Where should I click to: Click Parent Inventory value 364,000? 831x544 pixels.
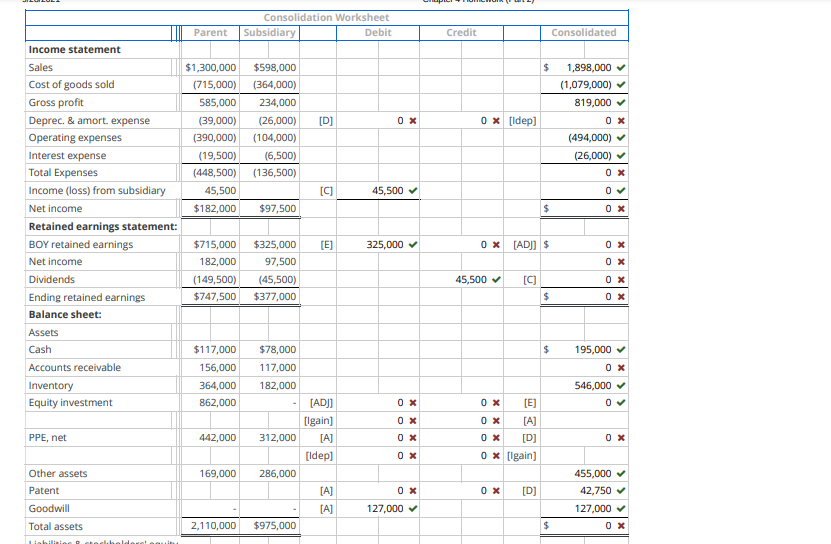(x=218, y=385)
